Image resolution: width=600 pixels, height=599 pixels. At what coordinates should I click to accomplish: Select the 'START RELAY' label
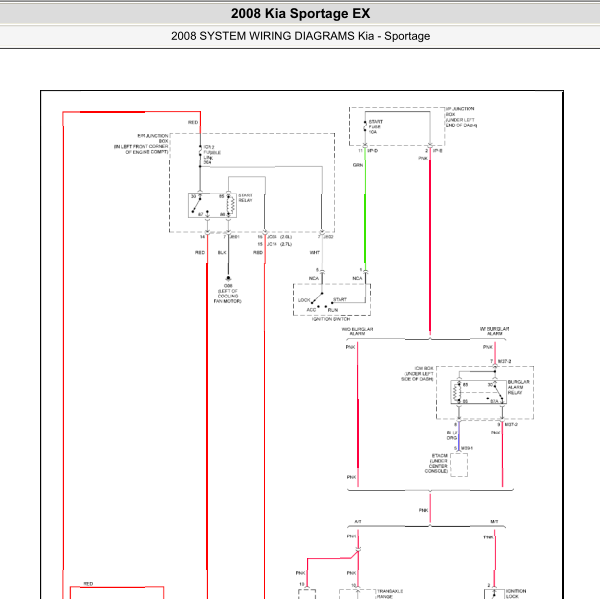coord(245,198)
